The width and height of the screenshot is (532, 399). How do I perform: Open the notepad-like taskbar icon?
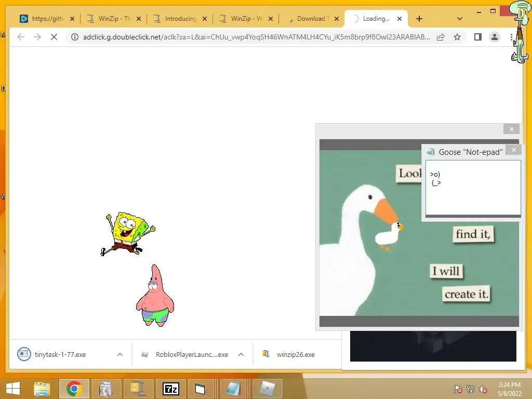click(x=233, y=389)
